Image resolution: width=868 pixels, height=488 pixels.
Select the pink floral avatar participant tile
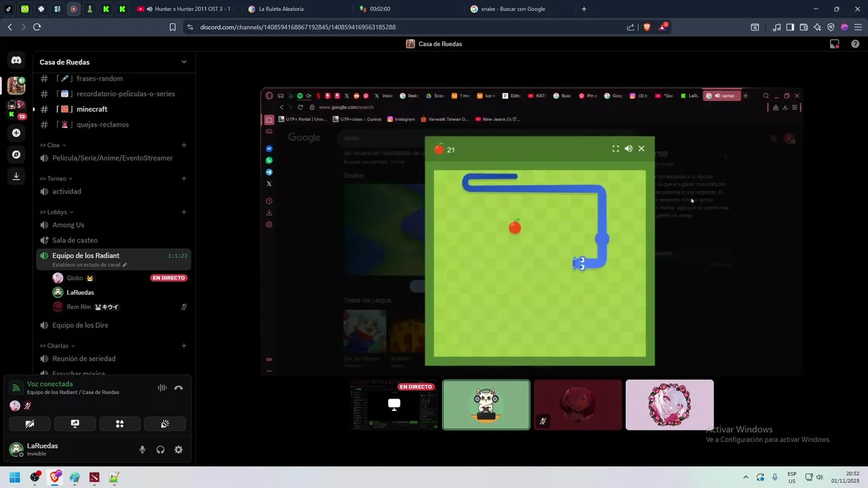[669, 405]
